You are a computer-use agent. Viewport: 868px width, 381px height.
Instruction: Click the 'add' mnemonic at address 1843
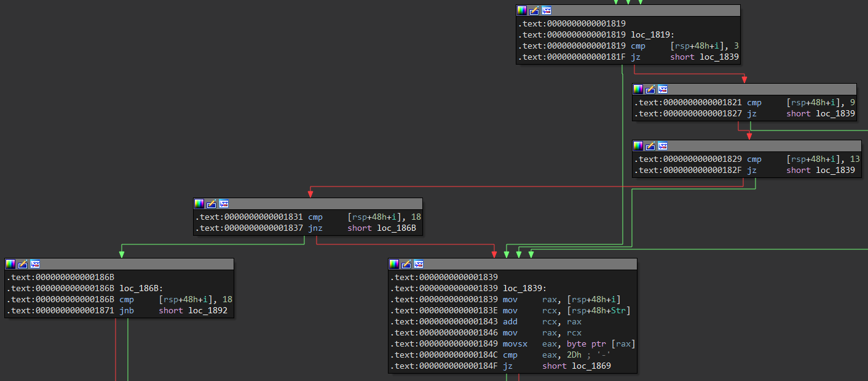pos(510,322)
